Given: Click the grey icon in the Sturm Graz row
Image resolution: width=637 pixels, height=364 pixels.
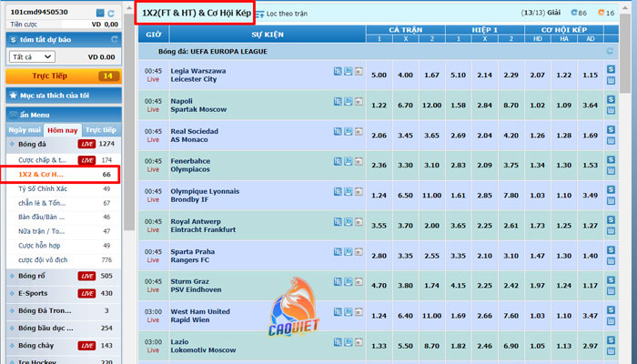Looking at the screenshot, I should coord(359,281).
